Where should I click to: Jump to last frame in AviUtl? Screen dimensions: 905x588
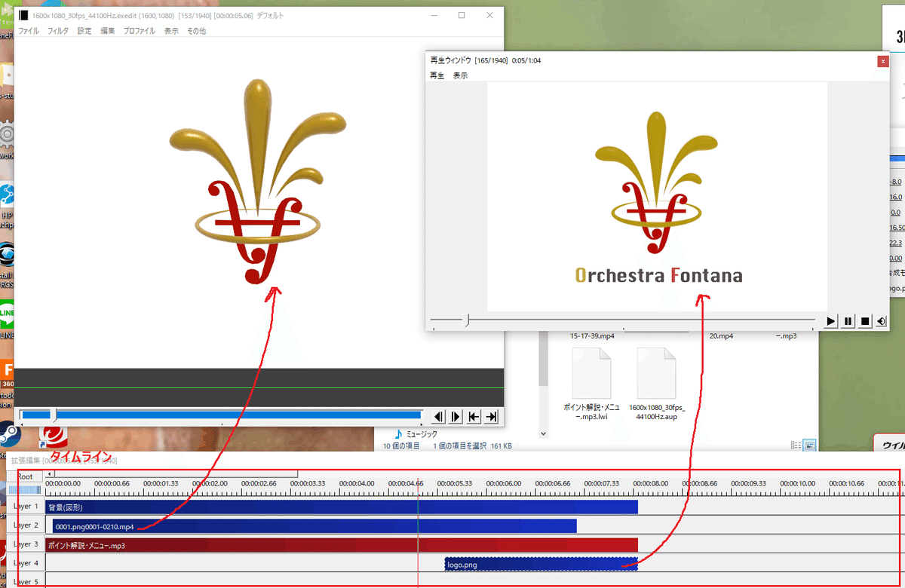(x=492, y=416)
